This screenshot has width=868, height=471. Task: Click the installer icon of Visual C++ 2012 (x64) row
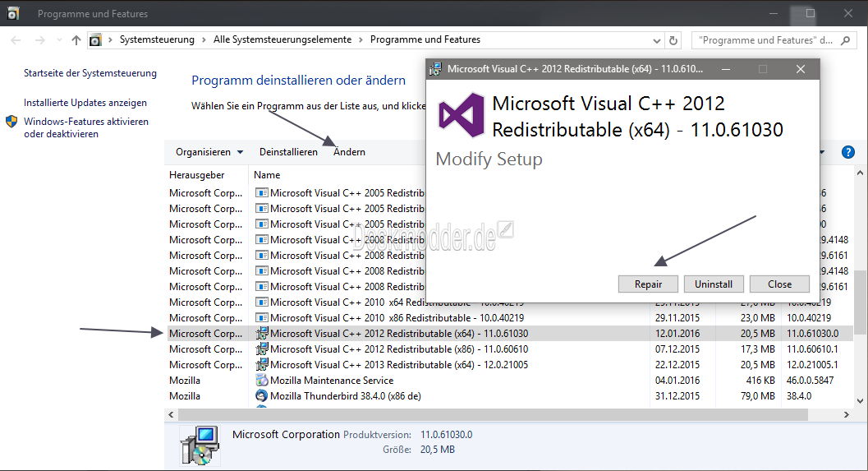point(262,334)
